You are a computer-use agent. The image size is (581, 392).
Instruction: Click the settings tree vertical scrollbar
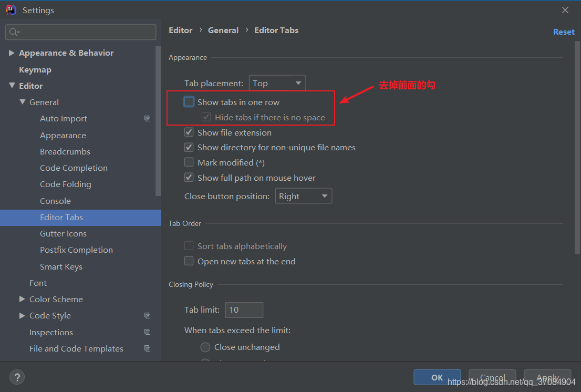(x=158, y=121)
